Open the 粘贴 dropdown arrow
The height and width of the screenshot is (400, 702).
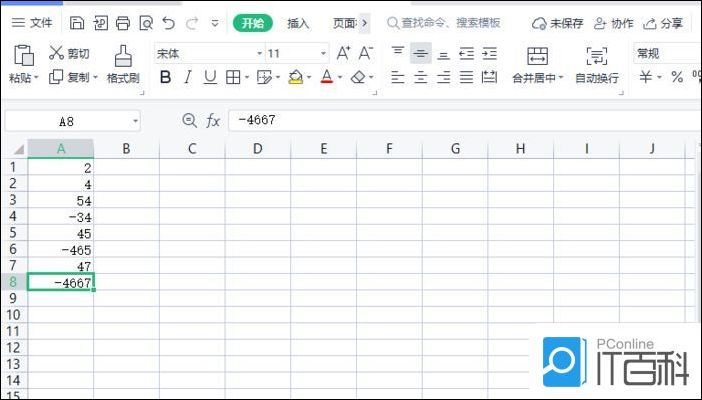coord(37,78)
